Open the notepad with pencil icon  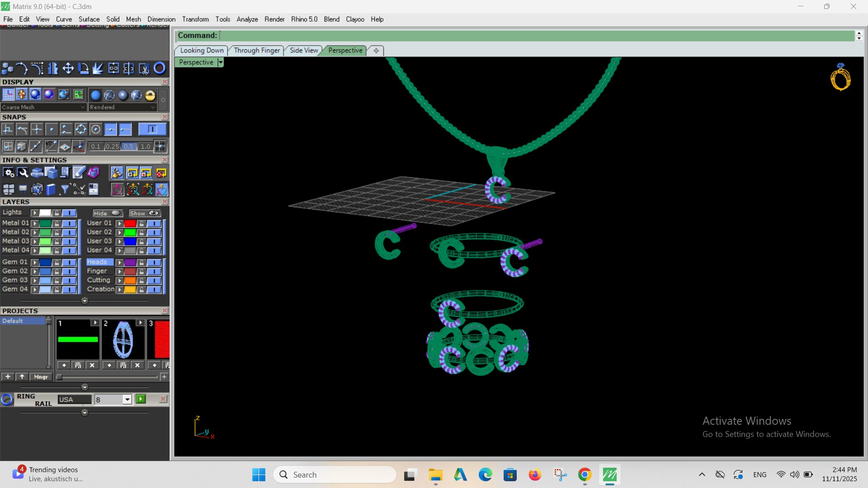click(x=79, y=173)
